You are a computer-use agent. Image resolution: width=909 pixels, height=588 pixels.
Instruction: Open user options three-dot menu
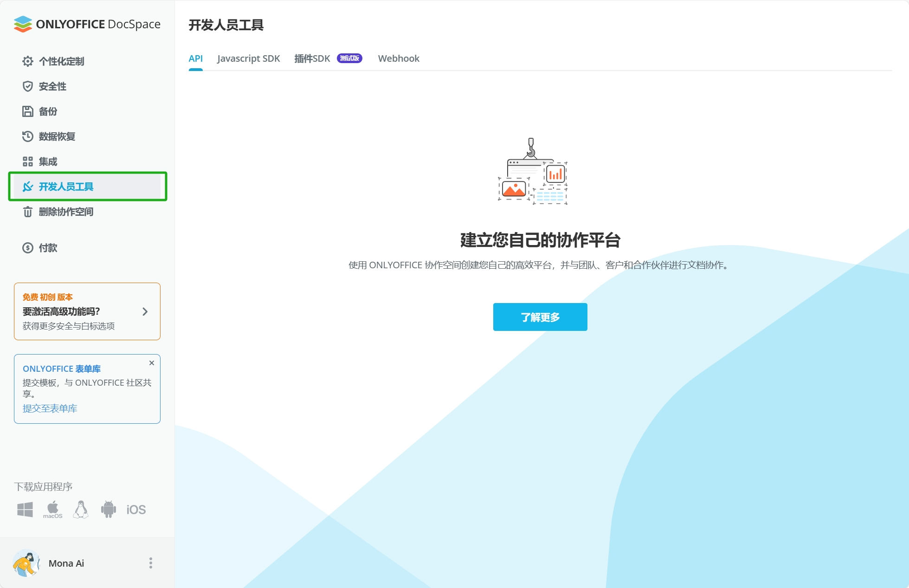coord(151,563)
